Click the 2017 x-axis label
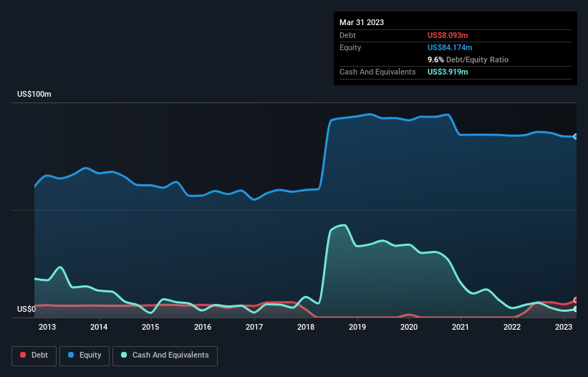 click(x=254, y=327)
